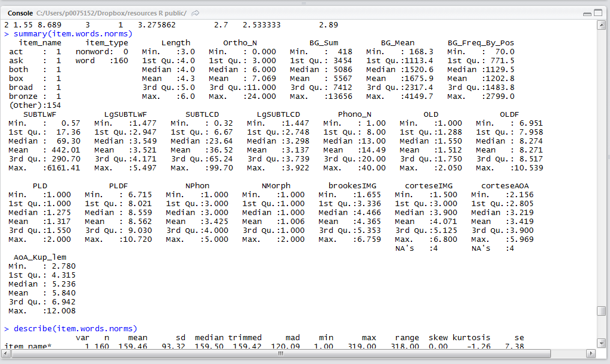Select the Console tab
Viewport: 610px width, 364px height.
(20, 13)
